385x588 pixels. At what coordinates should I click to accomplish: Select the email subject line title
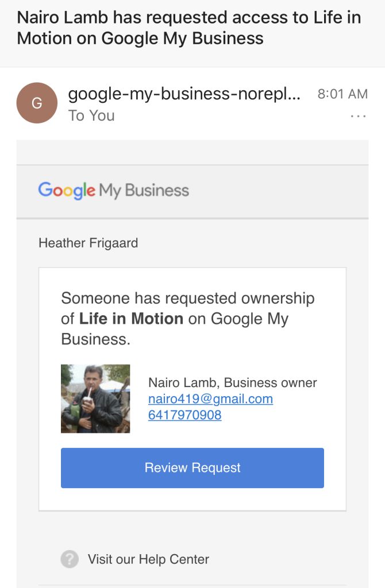pyautogui.click(x=188, y=28)
